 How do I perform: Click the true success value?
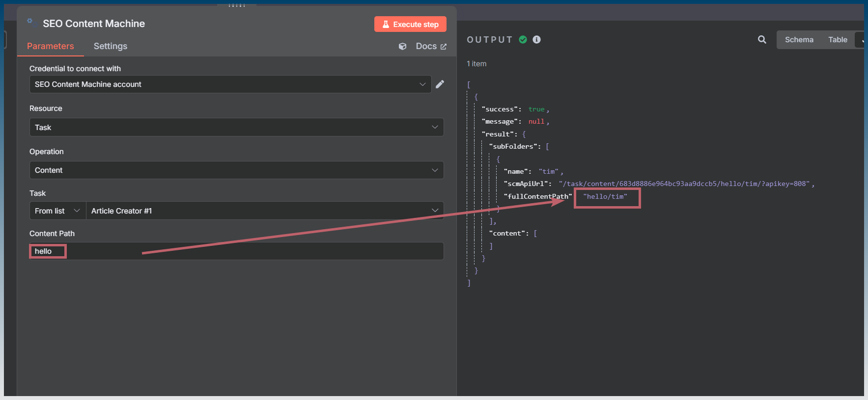tap(536, 109)
